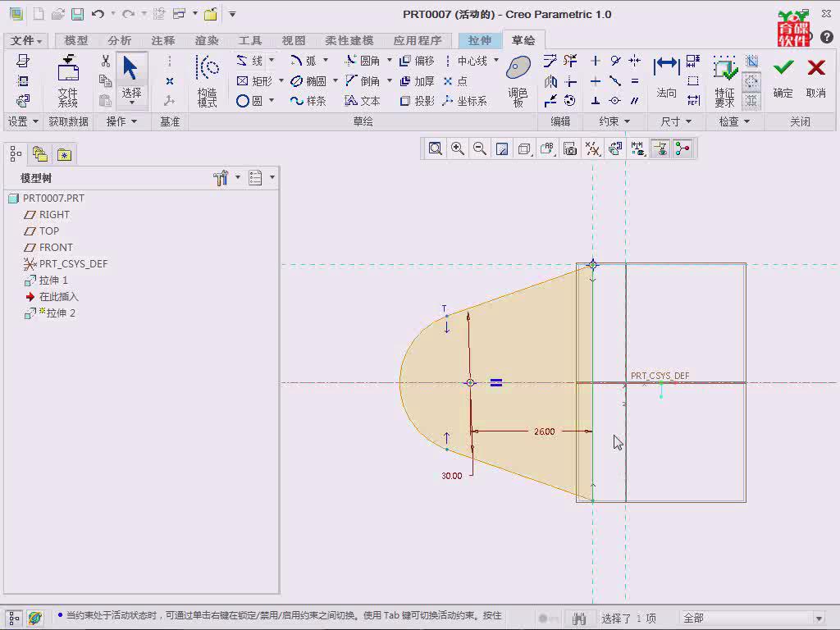Expand the Dimension (尺寸) group menu
The image size is (840, 630).
pyautogui.click(x=676, y=121)
